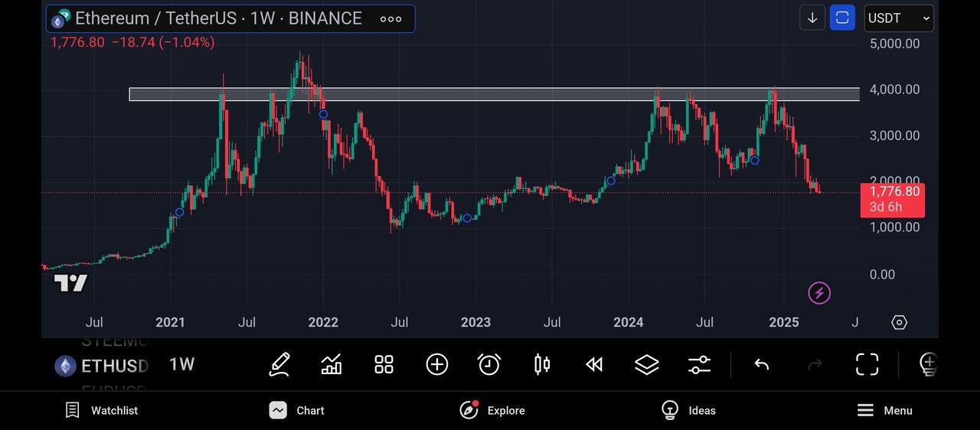Viewport: 980px width, 430px height.
Task: Tap the 2023 label on time axis
Action: tap(475, 322)
